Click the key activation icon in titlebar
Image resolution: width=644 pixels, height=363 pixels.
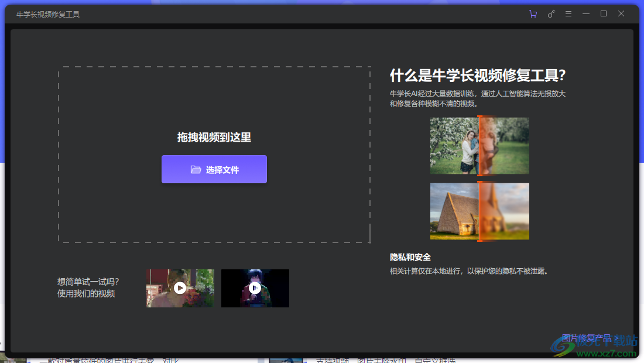[x=551, y=13]
